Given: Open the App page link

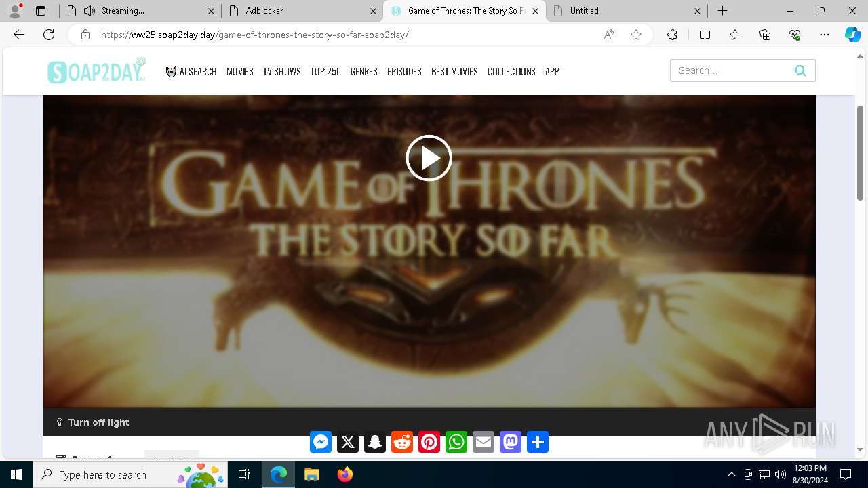Looking at the screenshot, I should tap(552, 71).
